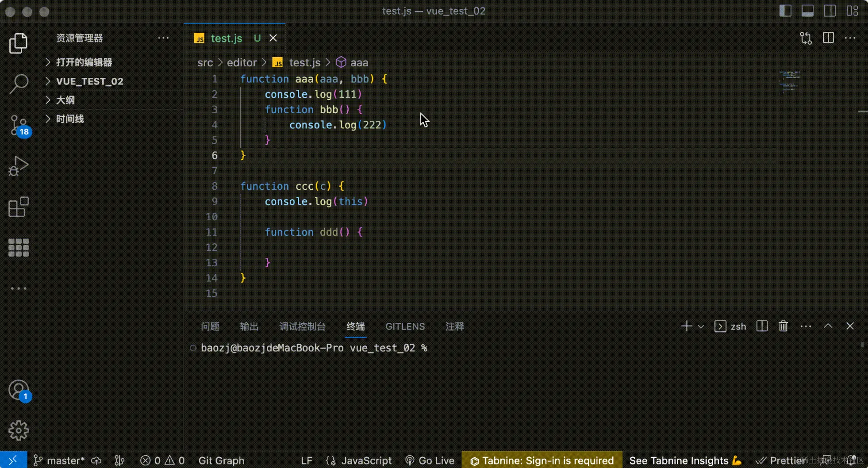Maximize the panel with the chevron
The width and height of the screenshot is (868, 468).
point(828,326)
